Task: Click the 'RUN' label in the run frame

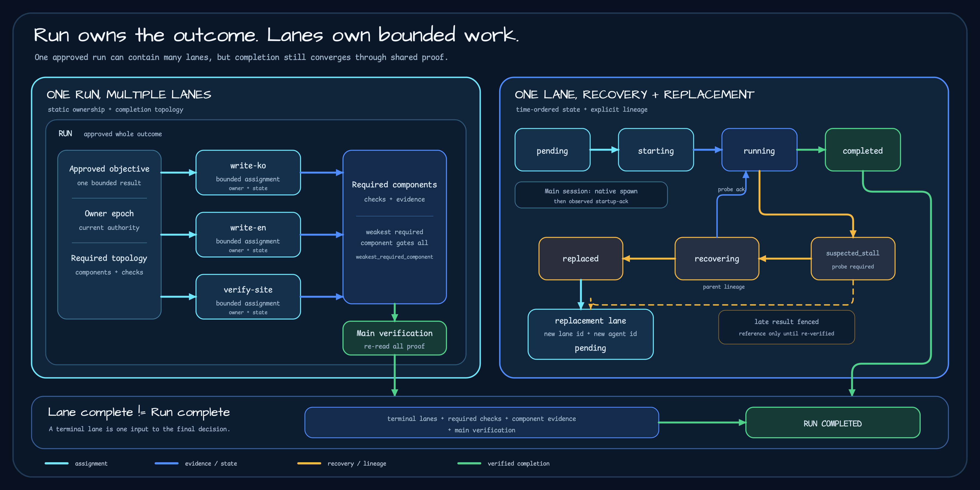Action: click(x=65, y=134)
